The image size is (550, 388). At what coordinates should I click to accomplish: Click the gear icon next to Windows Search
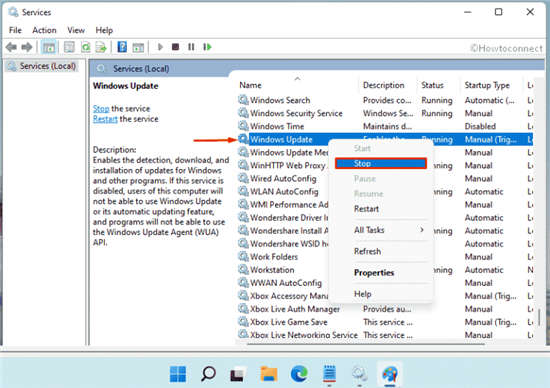tap(243, 100)
